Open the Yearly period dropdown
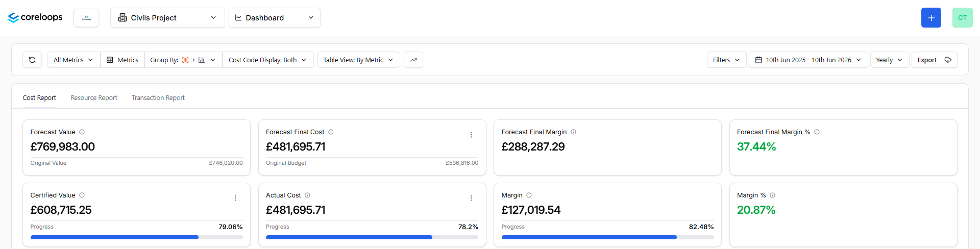Screen dimensions: 980x249 coord(890,60)
